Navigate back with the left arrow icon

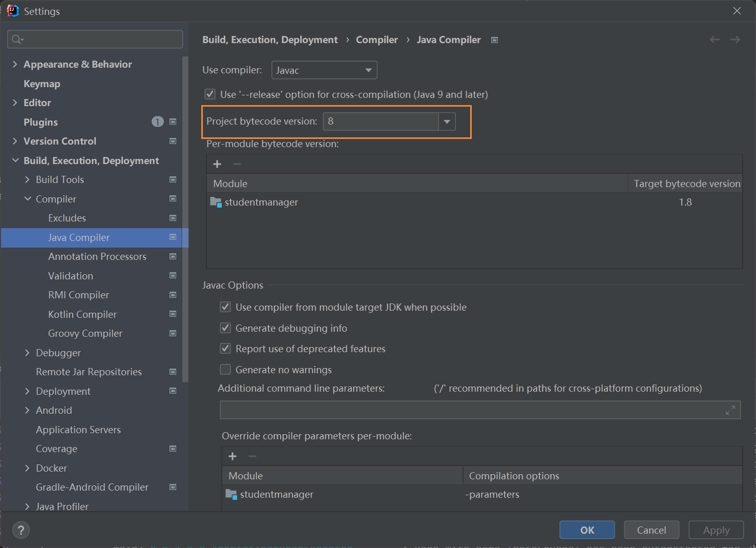click(715, 39)
